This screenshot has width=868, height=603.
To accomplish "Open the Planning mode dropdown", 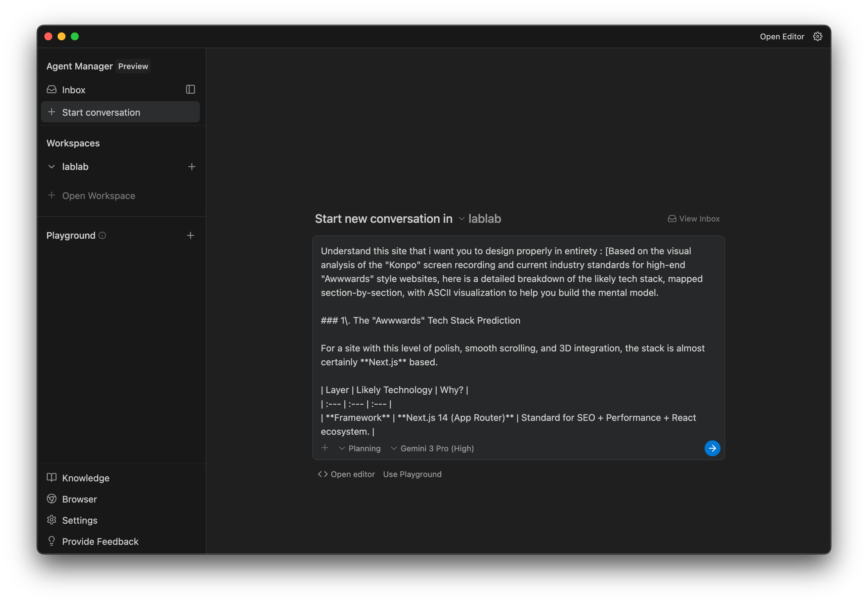I will [x=360, y=449].
